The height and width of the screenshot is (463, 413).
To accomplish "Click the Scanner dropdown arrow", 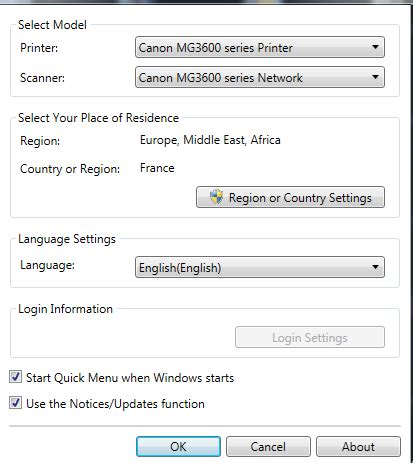I will [375, 77].
